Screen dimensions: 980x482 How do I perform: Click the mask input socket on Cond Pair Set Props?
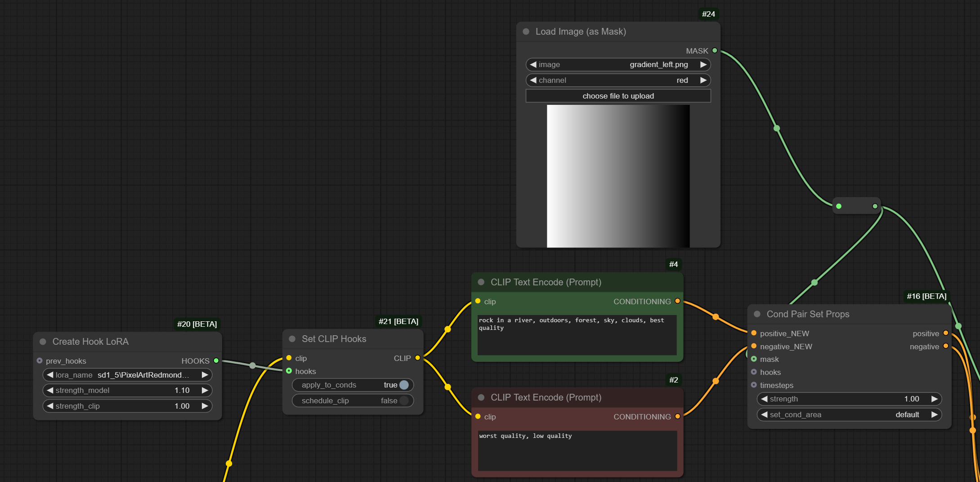754,359
